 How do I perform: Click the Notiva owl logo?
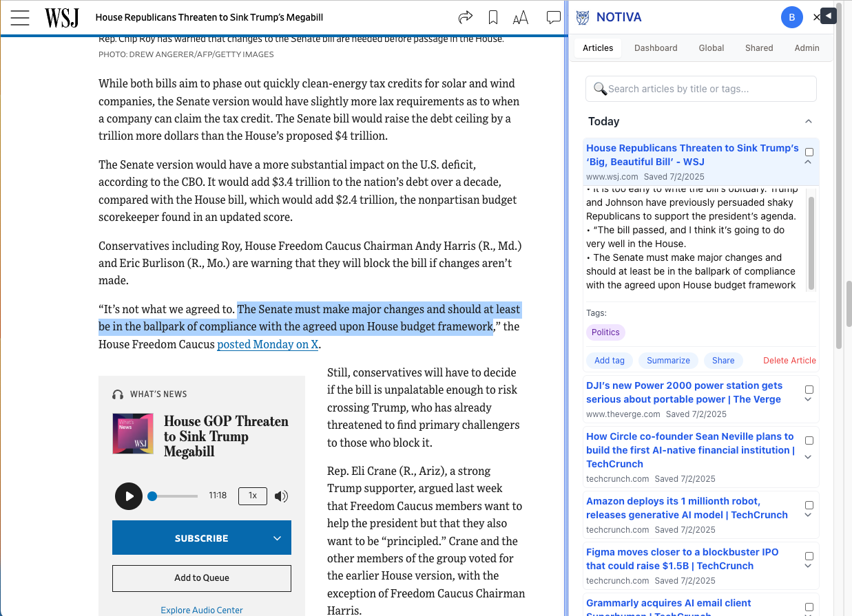coord(583,17)
